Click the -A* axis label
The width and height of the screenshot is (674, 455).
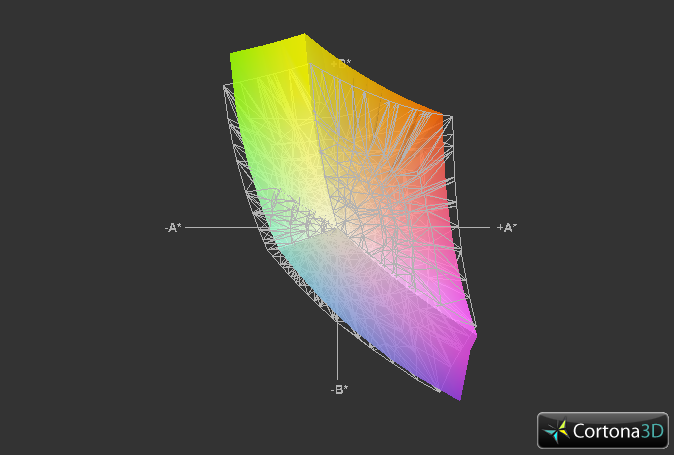pos(173,228)
